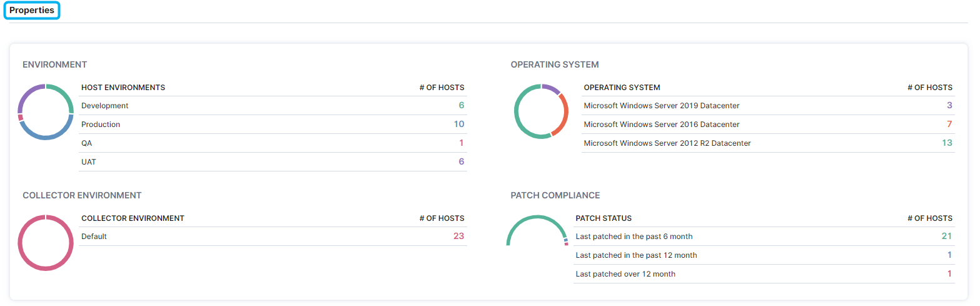The width and height of the screenshot is (980, 306).
Task: Open host count 6 for Development
Action: tap(462, 106)
